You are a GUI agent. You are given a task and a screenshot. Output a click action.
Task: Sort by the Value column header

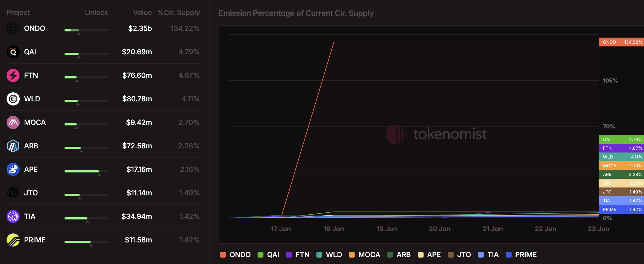click(142, 13)
